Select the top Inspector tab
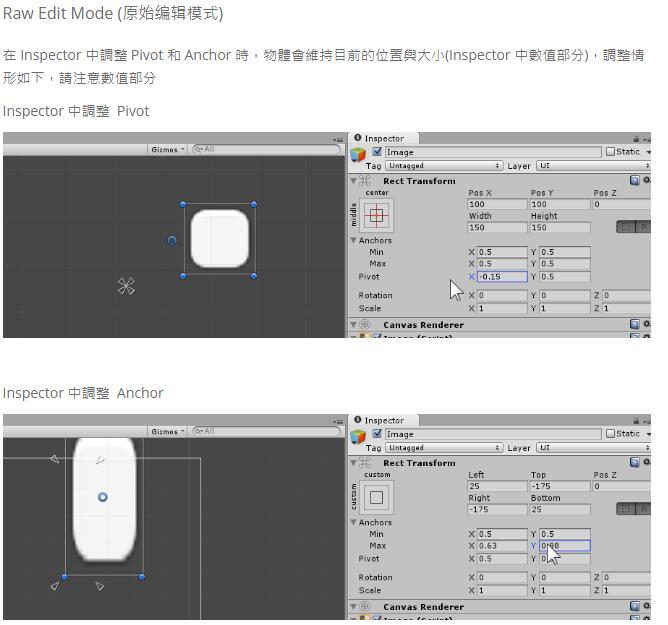Viewport: 668px width, 625px height. point(384,138)
